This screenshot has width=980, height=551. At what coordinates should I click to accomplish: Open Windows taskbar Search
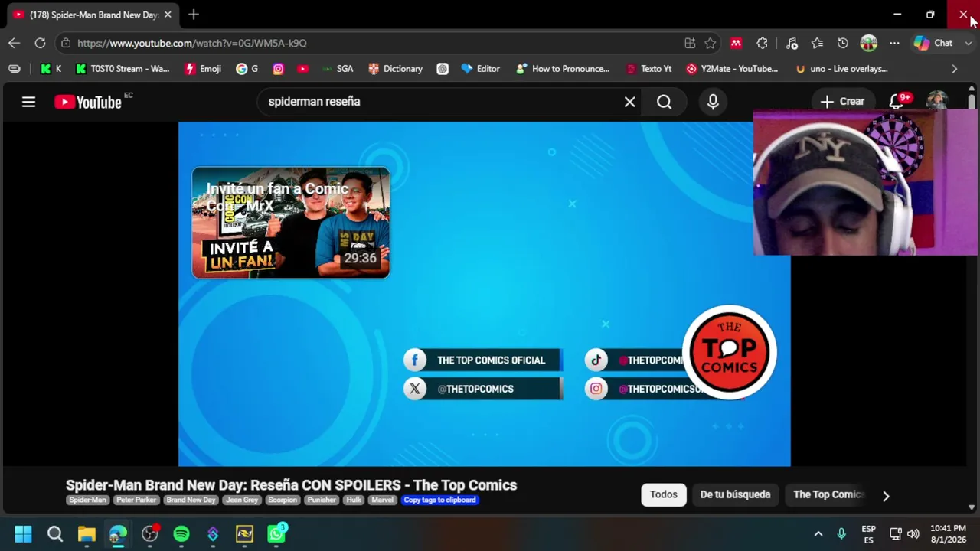pos(55,533)
